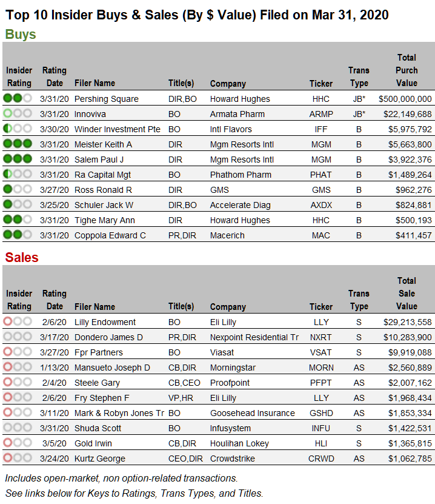Click the rating icon next to Kurtz George

click(x=18, y=458)
